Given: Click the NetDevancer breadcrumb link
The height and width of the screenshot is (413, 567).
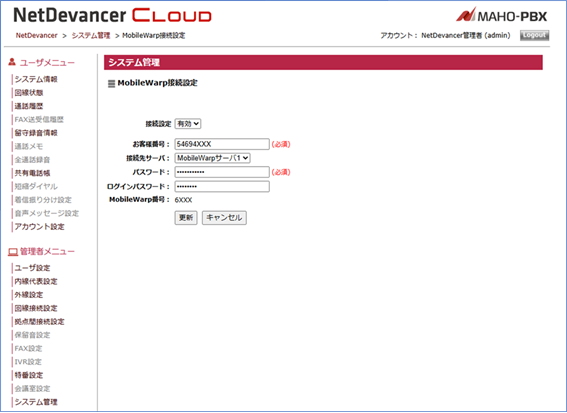Looking at the screenshot, I should click(37, 35).
